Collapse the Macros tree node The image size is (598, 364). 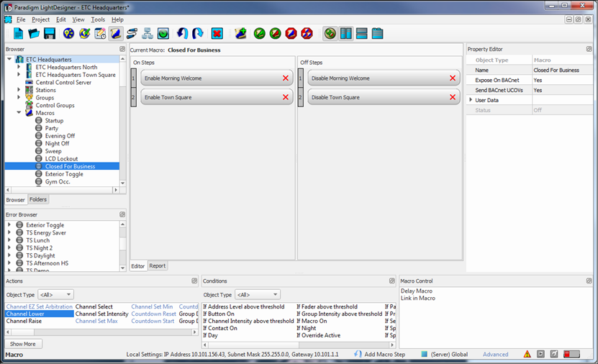pyautogui.click(x=19, y=112)
